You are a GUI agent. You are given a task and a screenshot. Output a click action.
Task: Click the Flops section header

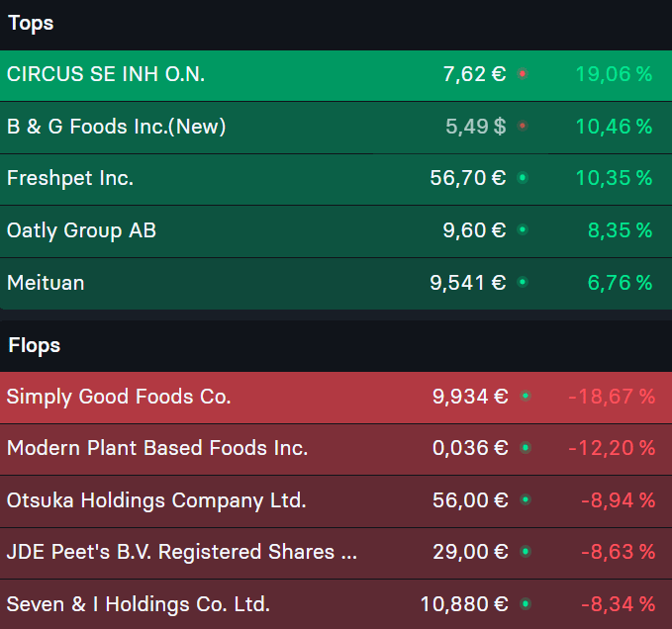point(35,345)
